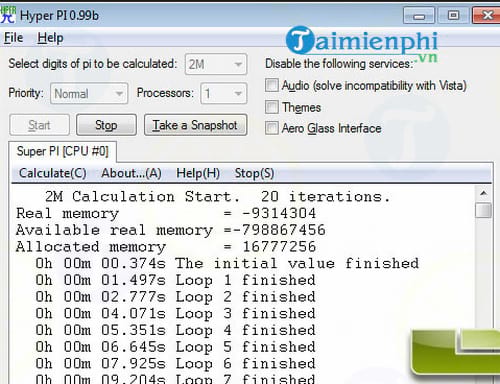Viewport: 500px width, 384px height.
Task: Click the scroll up arrow of the log
Action: coord(483,193)
